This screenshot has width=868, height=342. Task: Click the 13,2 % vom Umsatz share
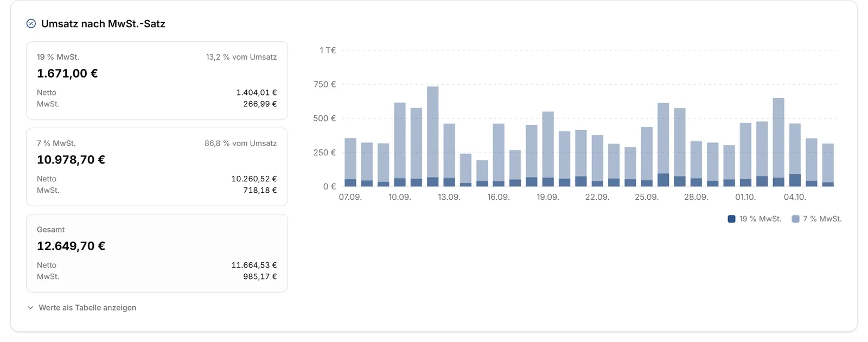click(x=241, y=57)
